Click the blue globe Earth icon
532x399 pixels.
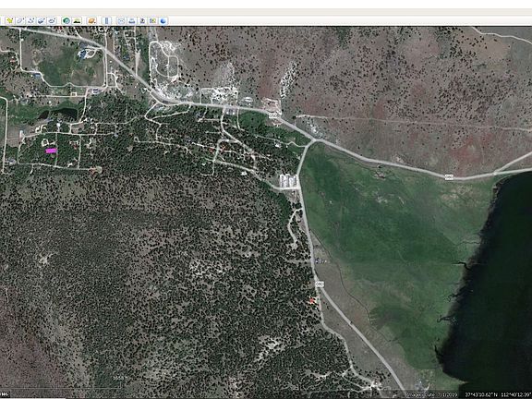[x=163, y=20]
